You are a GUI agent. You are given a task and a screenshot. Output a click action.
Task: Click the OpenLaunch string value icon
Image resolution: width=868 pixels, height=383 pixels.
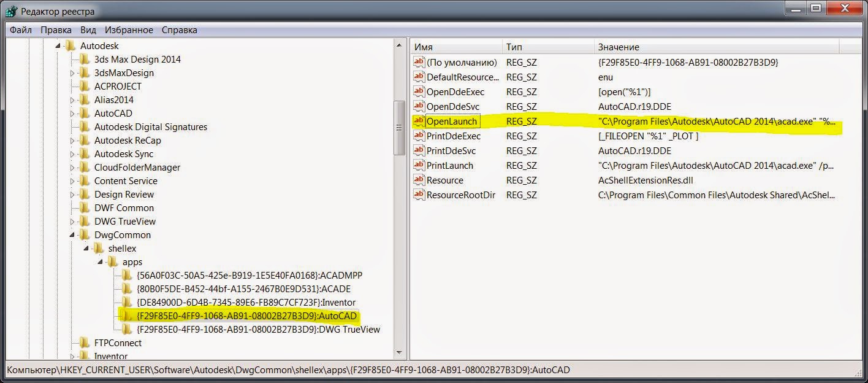pyautogui.click(x=419, y=121)
